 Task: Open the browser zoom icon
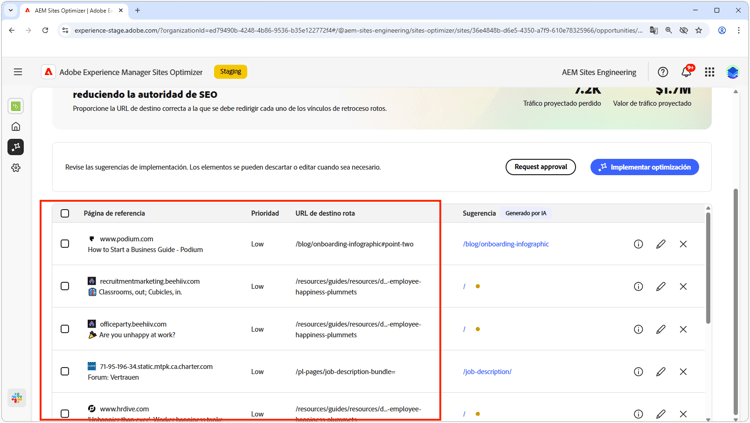click(668, 30)
